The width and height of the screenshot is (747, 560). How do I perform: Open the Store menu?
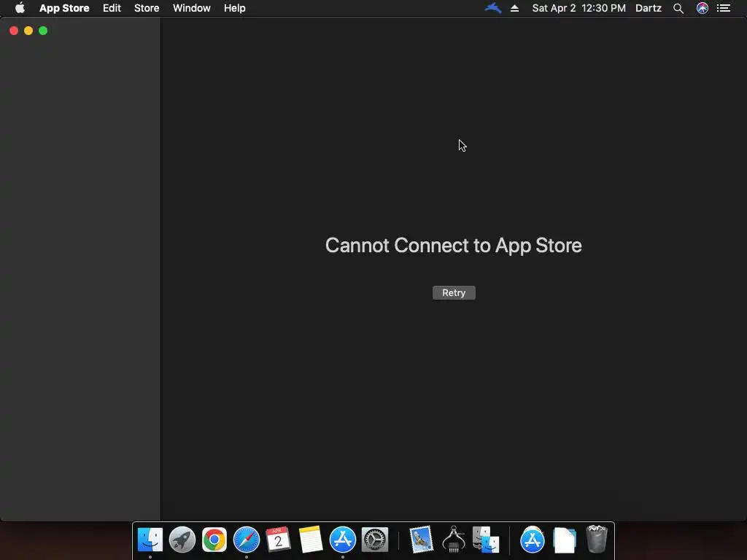[x=147, y=8]
